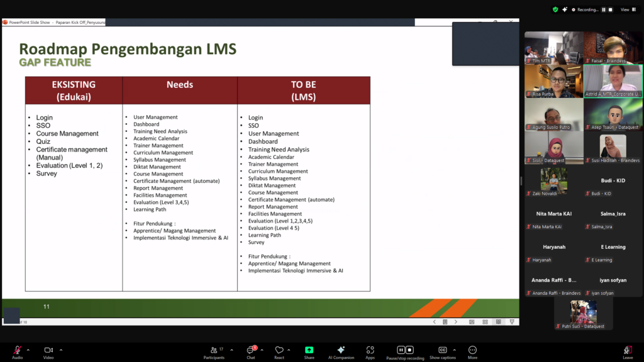Select Astrid's highlighted video thumbnail
Viewport: 644px width, 362px height.
613,80
